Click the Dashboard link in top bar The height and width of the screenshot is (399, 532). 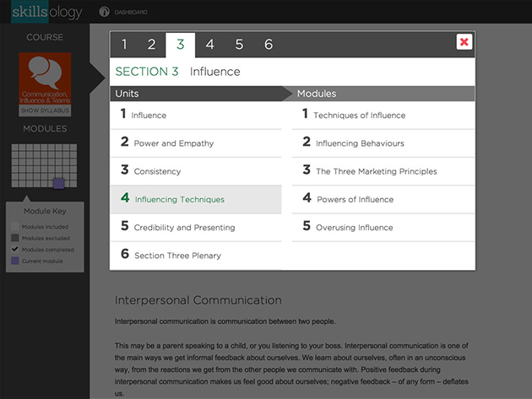point(131,13)
